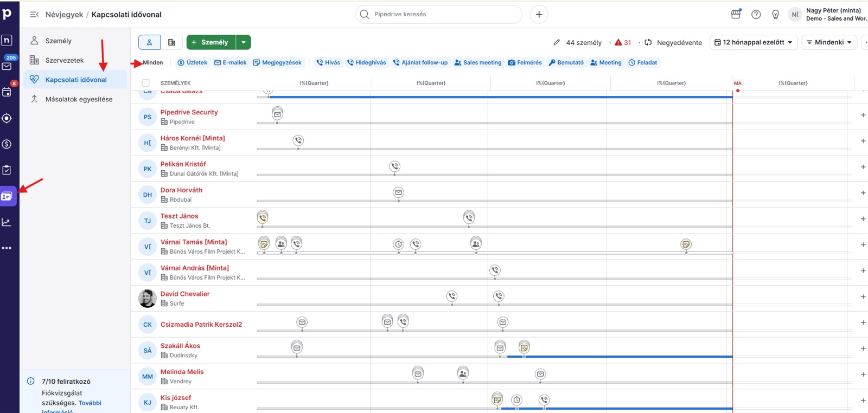
Task: Switch to person view toggle
Action: tap(149, 42)
